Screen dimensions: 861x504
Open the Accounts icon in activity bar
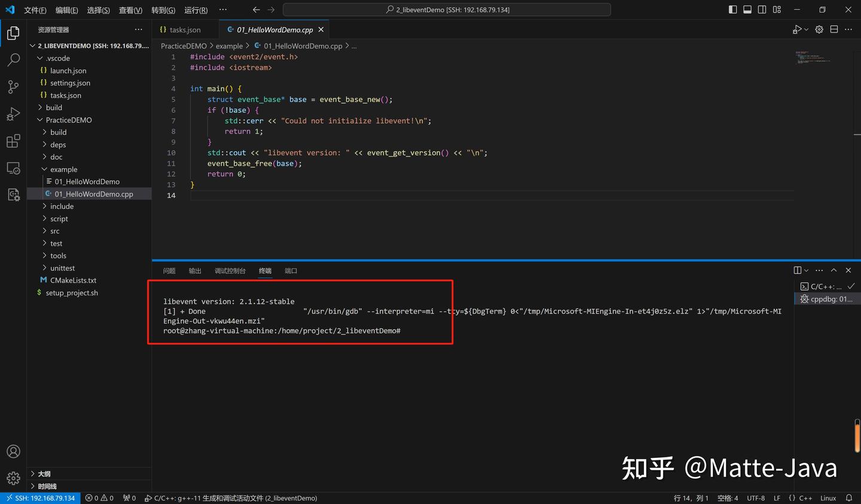point(13,451)
